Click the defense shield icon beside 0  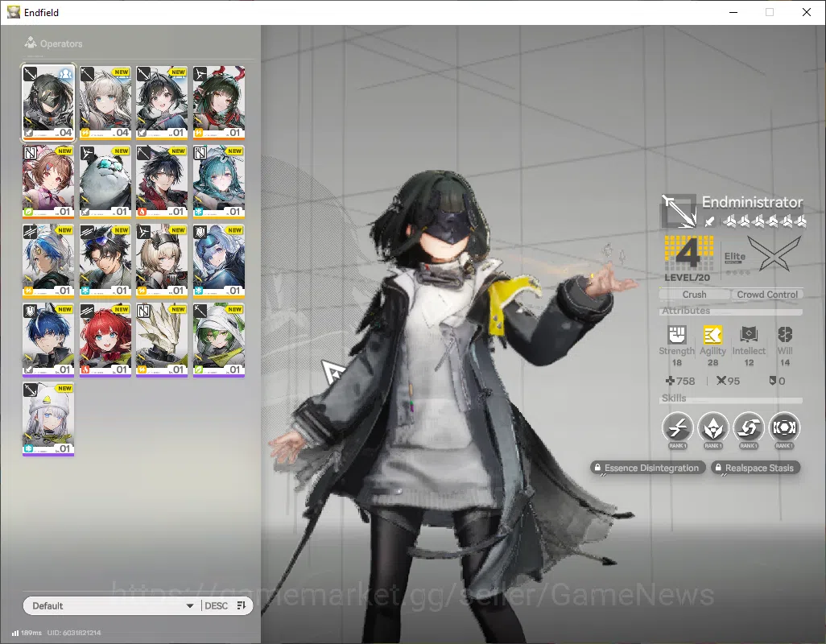click(x=772, y=380)
